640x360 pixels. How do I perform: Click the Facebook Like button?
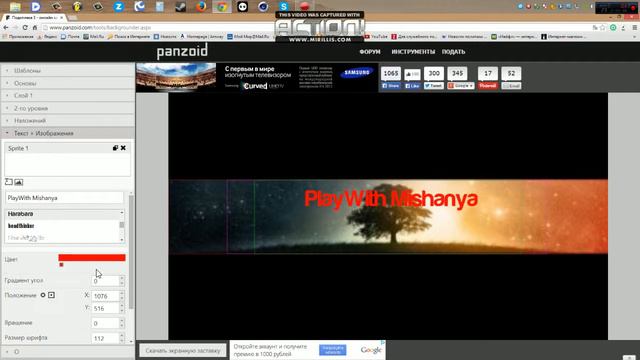coord(412,86)
